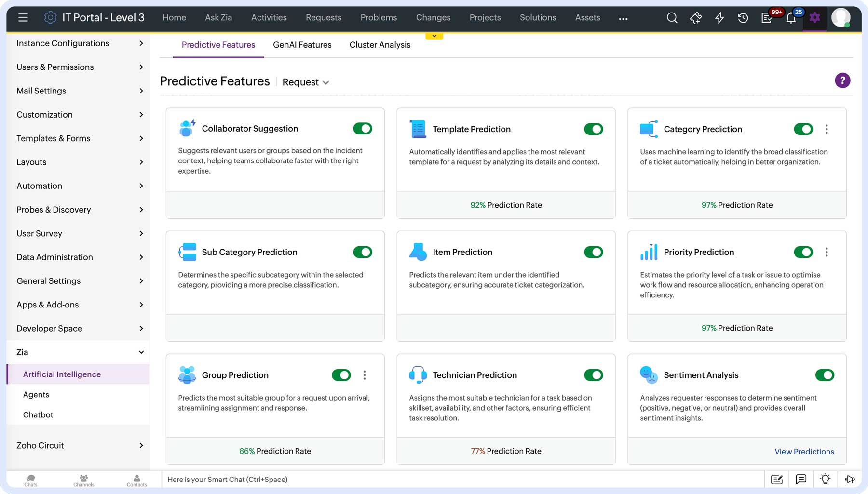This screenshot has width=868, height=494.
Task: Click the Technician Prediction headset icon
Action: point(418,374)
